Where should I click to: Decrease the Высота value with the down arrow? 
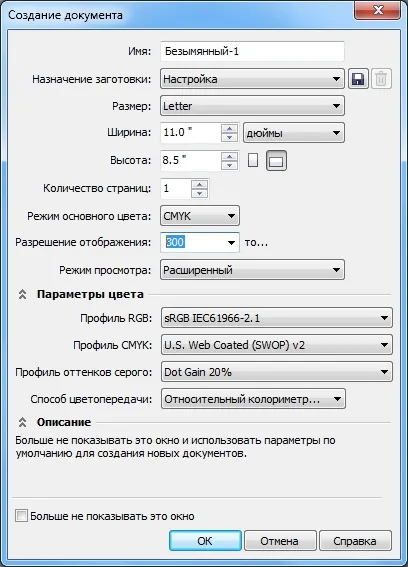click(x=229, y=165)
